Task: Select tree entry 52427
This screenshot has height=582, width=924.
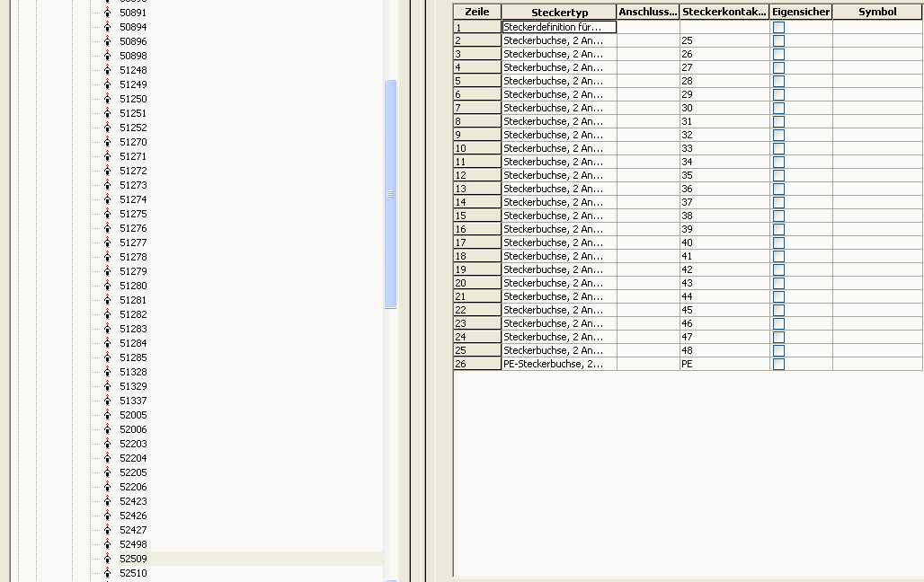Action: coord(133,530)
